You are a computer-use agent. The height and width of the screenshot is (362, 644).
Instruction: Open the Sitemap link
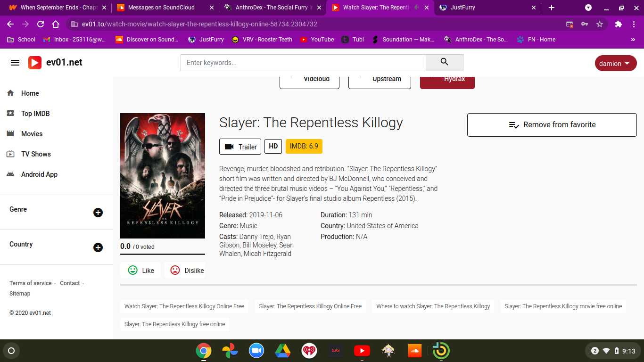click(20, 294)
